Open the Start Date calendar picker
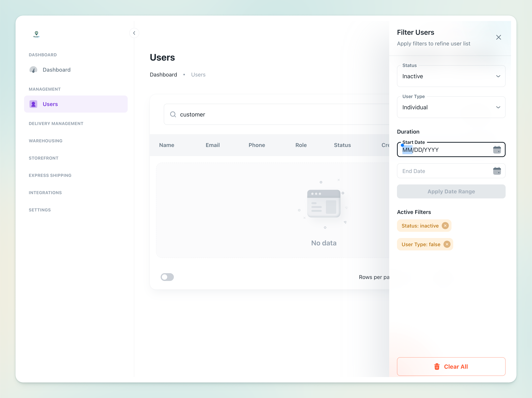532x398 pixels. (497, 150)
